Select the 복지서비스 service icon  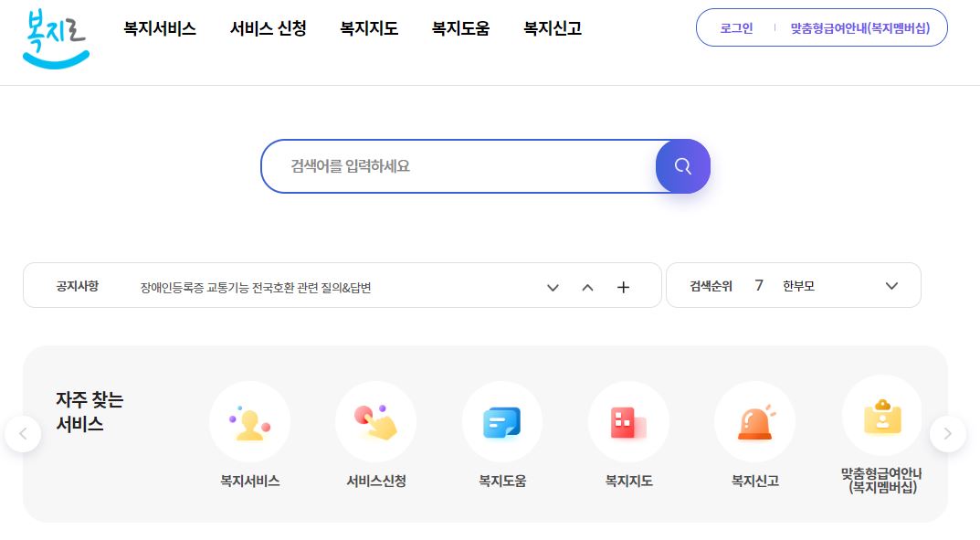click(x=249, y=421)
